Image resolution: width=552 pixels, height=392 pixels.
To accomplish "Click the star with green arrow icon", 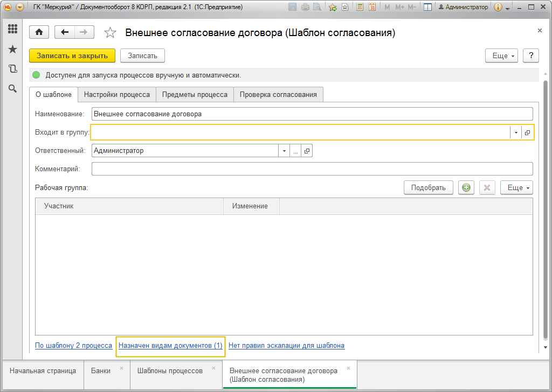I will coord(333,7).
